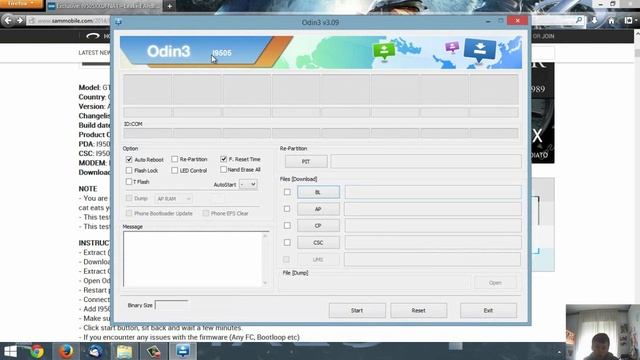Click the webcam overlay thumbnail

click(603, 332)
